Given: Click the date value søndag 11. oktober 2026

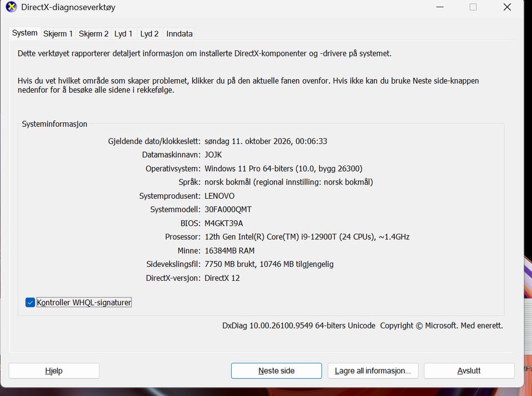Looking at the screenshot, I should tap(265, 141).
